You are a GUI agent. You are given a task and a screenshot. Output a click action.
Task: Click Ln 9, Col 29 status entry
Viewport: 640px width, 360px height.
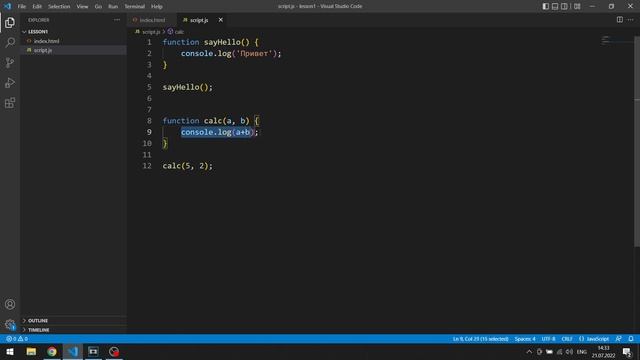[x=480, y=339]
